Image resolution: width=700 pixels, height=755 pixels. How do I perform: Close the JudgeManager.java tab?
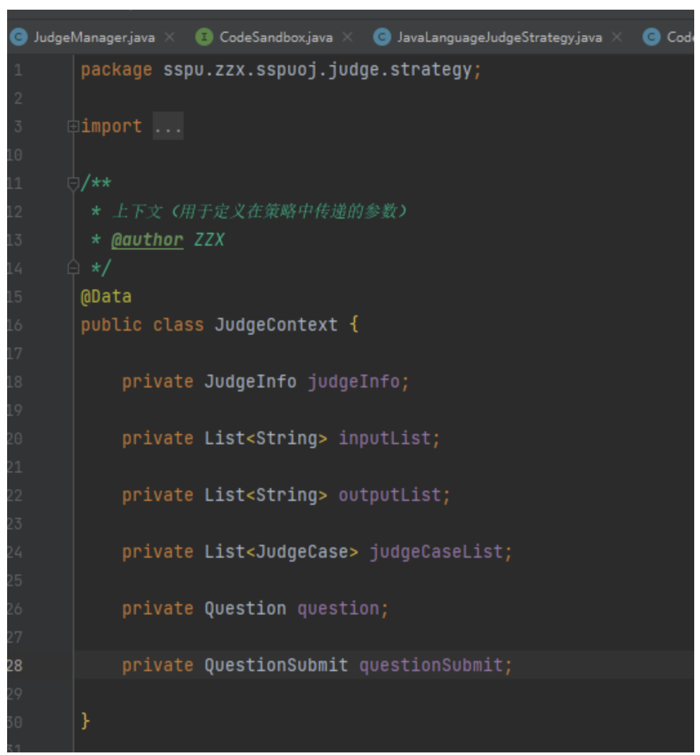[x=170, y=37]
